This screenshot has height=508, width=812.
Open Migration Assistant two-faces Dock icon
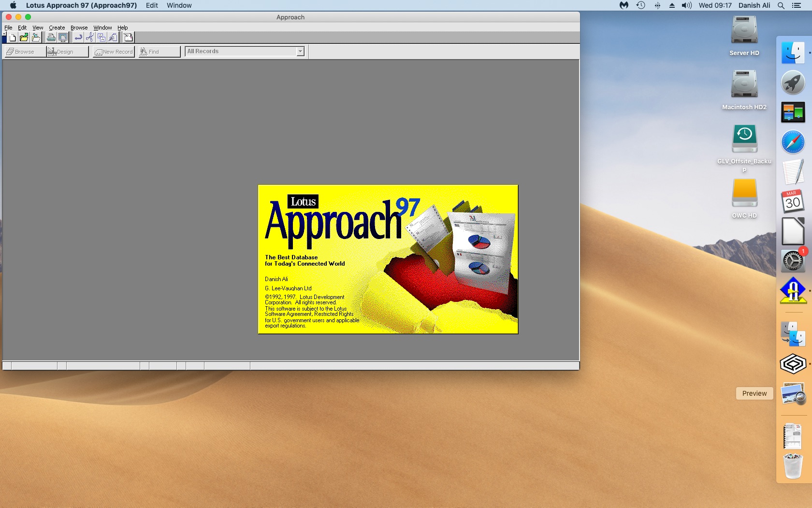coord(793,334)
